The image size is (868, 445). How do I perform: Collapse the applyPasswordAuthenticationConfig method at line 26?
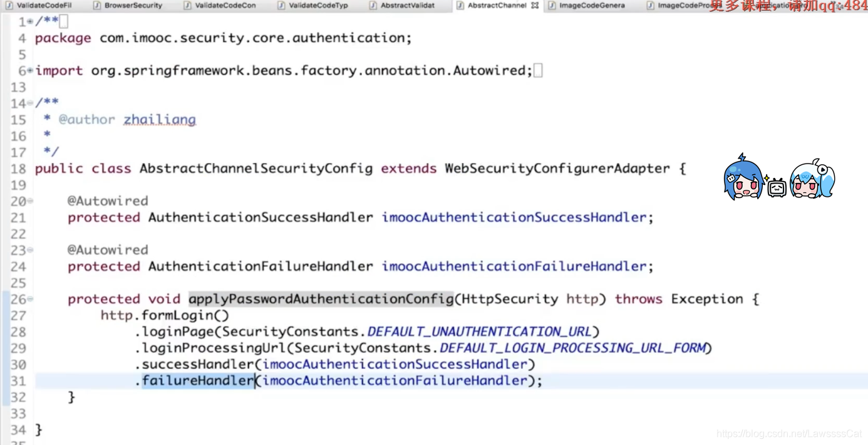[x=30, y=299]
